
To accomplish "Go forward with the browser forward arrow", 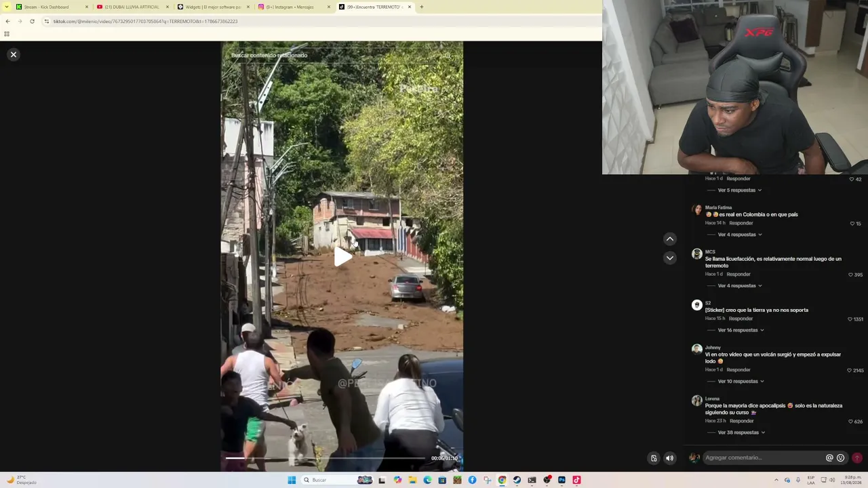I will pyautogui.click(x=20, y=21).
